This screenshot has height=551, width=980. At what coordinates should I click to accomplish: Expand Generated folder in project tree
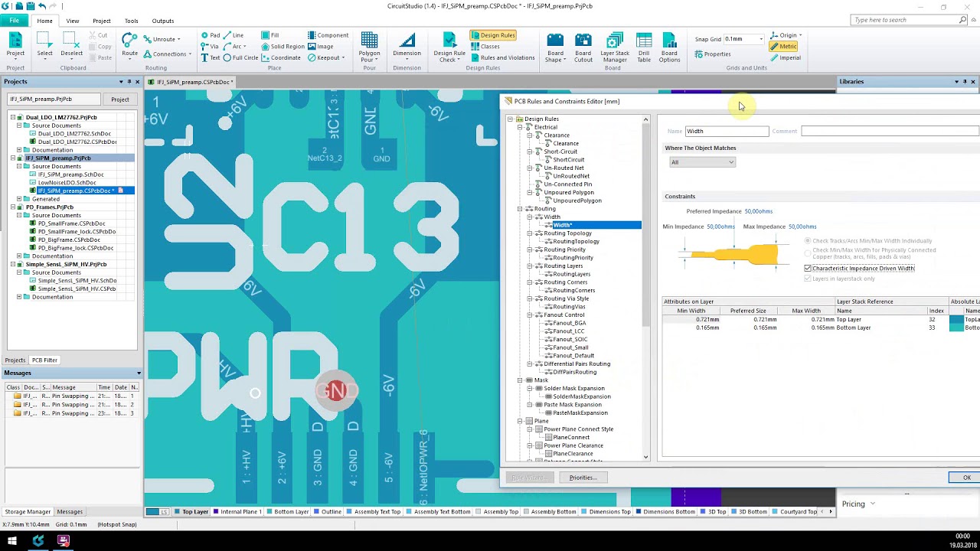(18, 199)
